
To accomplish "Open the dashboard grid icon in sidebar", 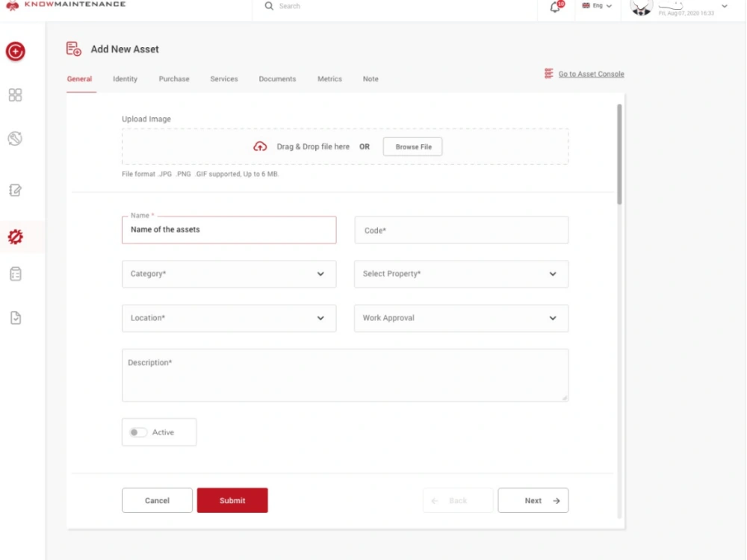I will (15, 95).
